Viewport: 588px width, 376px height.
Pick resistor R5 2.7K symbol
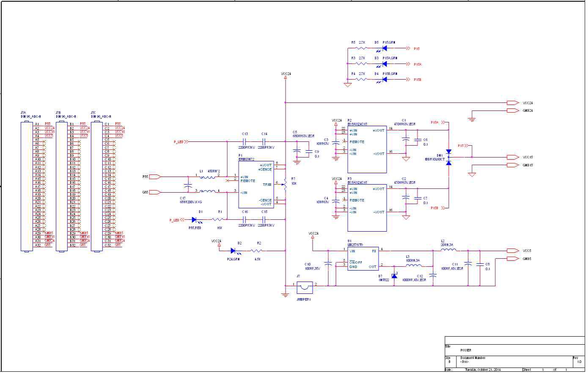tap(361, 49)
